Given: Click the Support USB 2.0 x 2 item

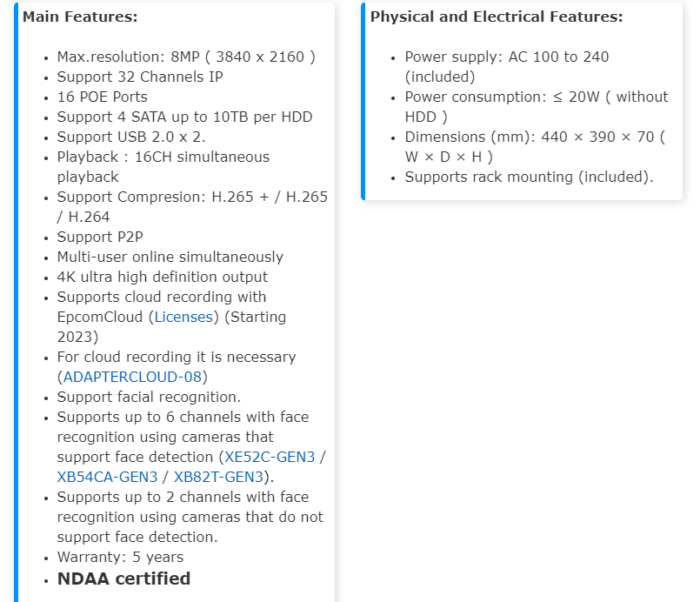Looking at the screenshot, I should [x=131, y=137].
